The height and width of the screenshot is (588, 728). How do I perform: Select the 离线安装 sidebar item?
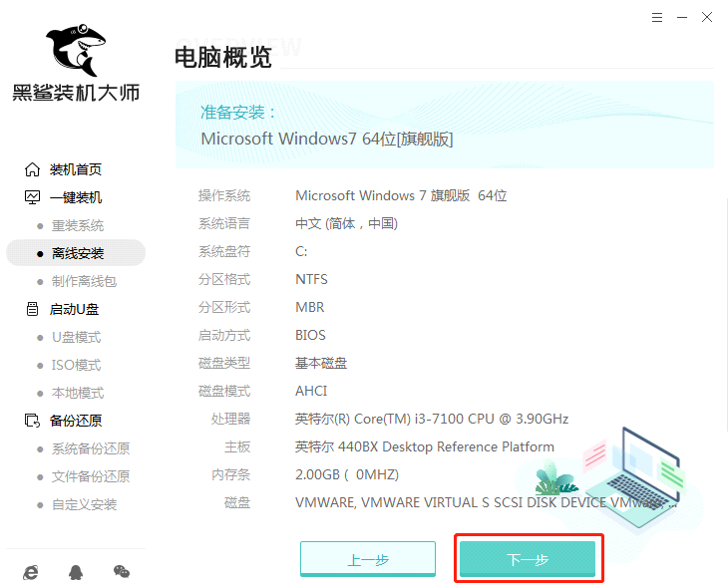[77, 253]
